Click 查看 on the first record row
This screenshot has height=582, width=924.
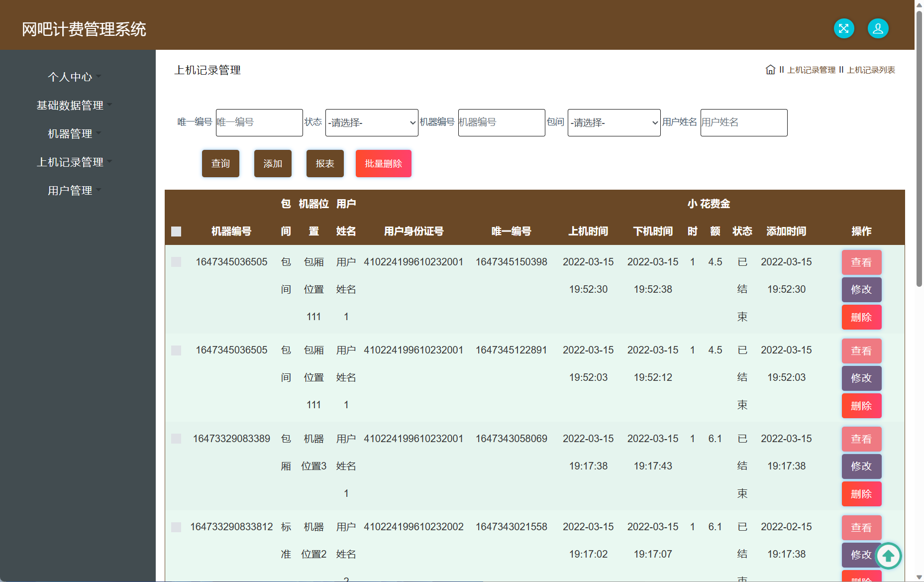(x=861, y=262)
